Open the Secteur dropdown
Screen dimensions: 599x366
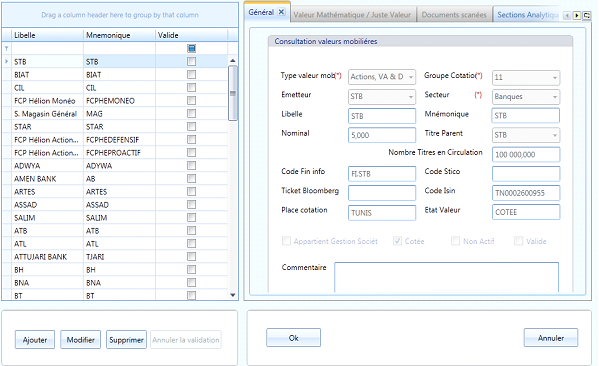(x=555, y=97)
